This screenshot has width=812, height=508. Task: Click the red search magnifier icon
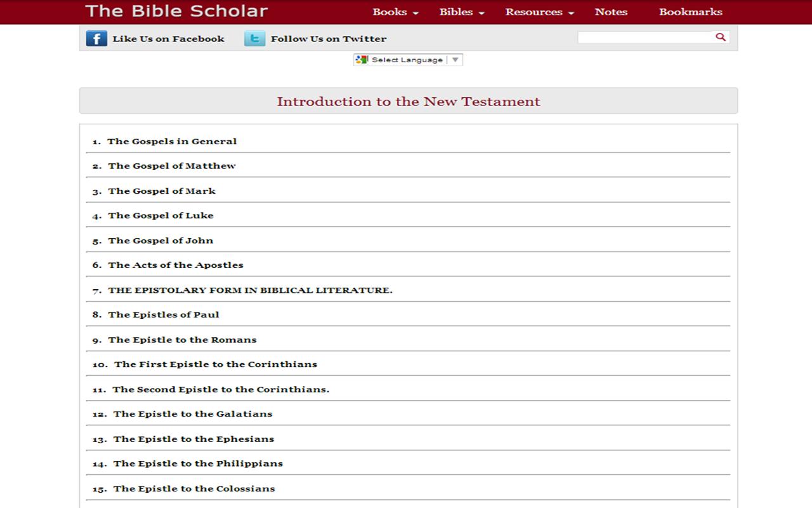720,37
